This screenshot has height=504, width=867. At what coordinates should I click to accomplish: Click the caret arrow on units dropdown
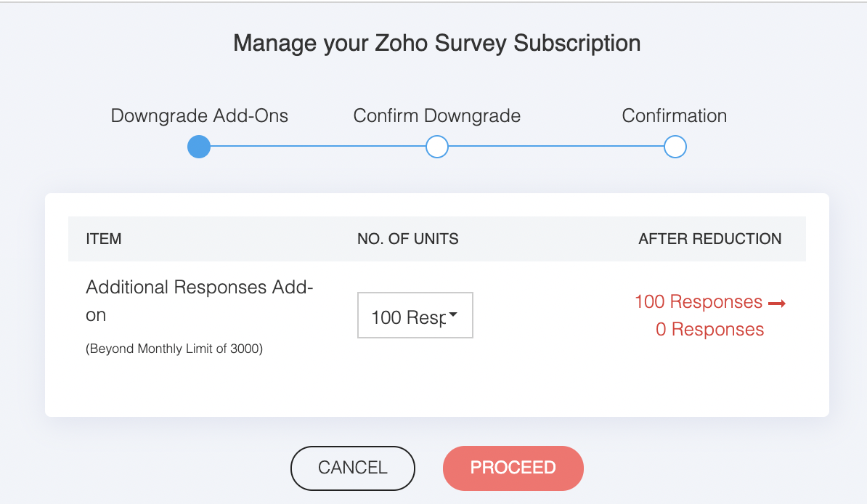[453, 314]
